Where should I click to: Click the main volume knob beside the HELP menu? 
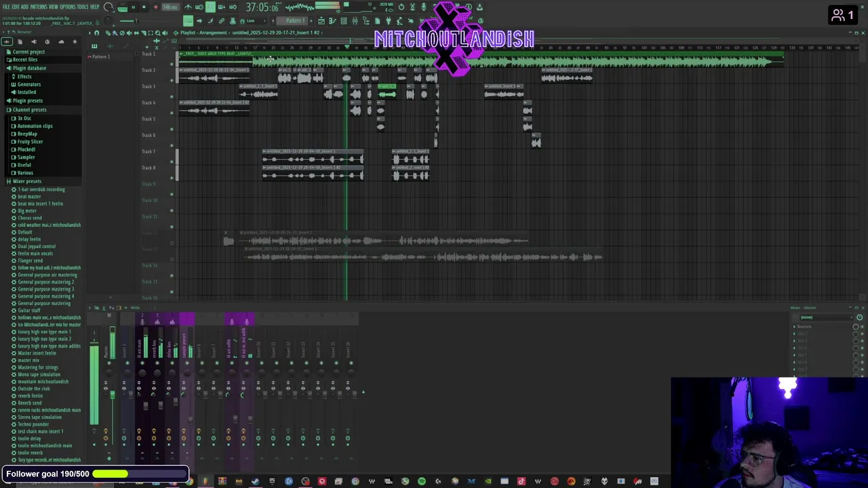point(108,8)
